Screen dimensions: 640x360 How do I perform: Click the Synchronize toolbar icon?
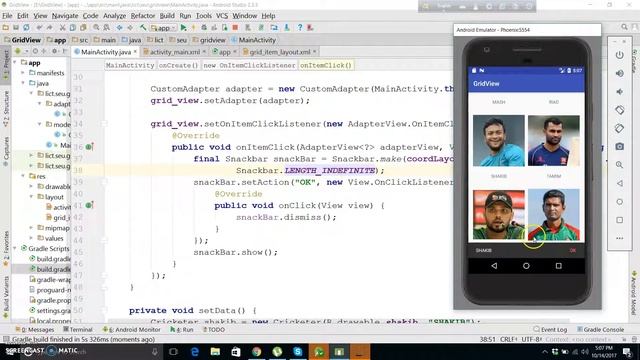pos(26,28)
